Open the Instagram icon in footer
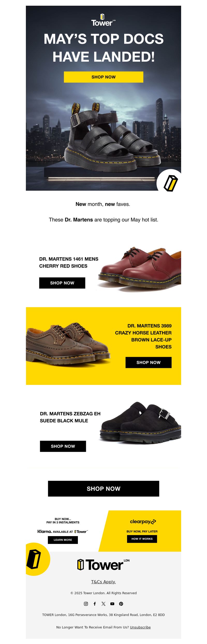This screenshot has height=644, width=207. click(86, 604)
